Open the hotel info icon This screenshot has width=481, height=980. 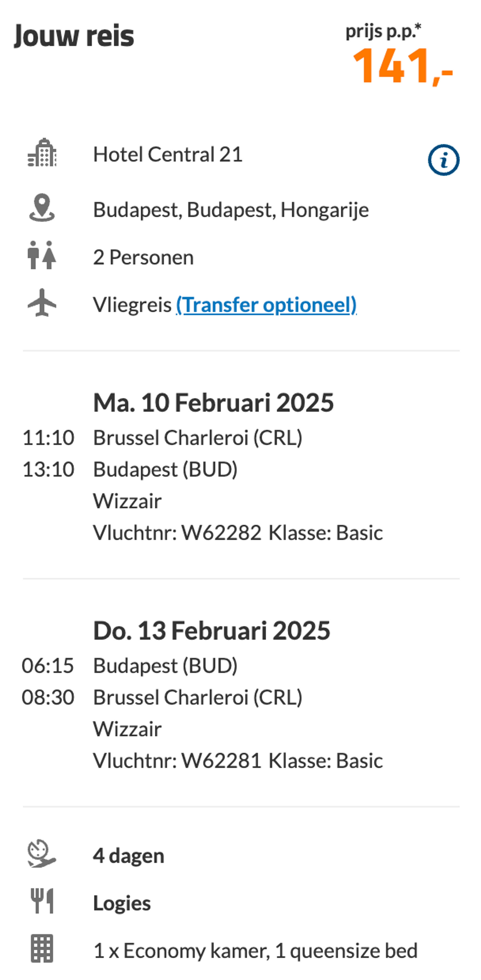pos(443,160)
